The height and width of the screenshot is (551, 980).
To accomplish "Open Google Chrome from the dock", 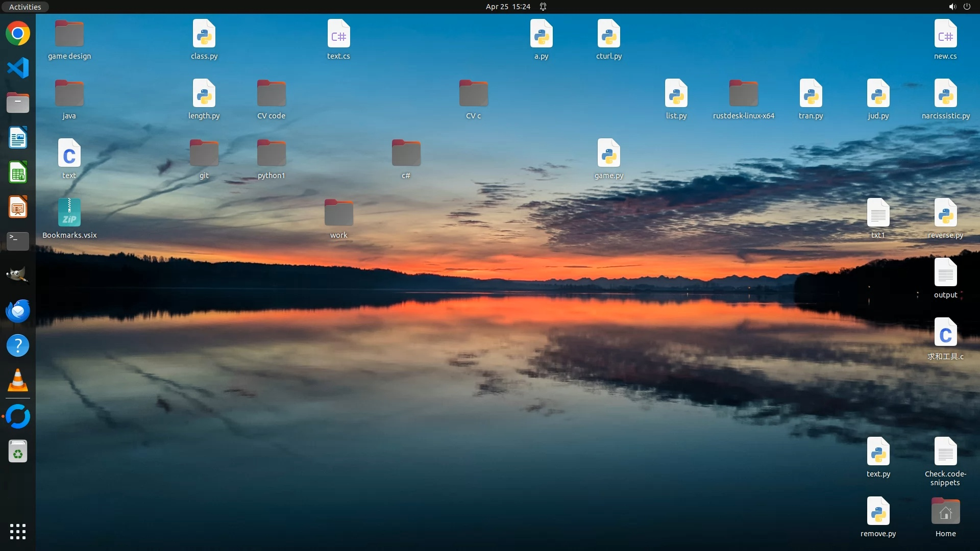I will 18,34.
